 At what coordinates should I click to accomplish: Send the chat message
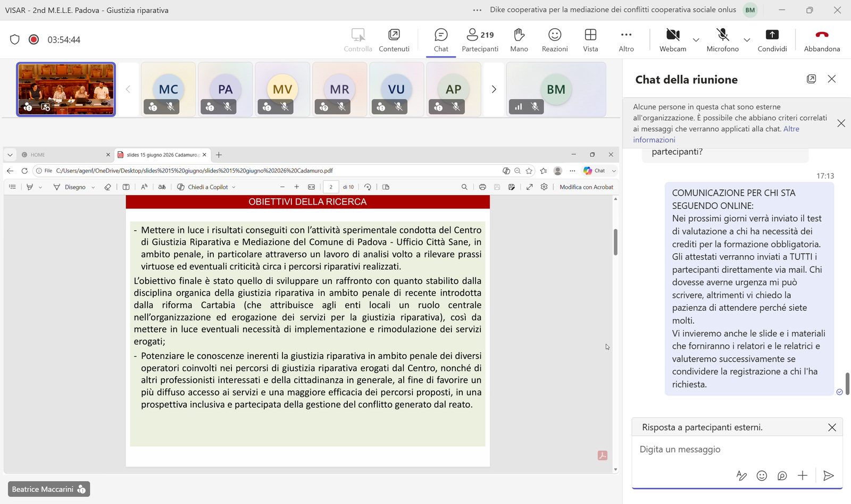pos(828,476)
